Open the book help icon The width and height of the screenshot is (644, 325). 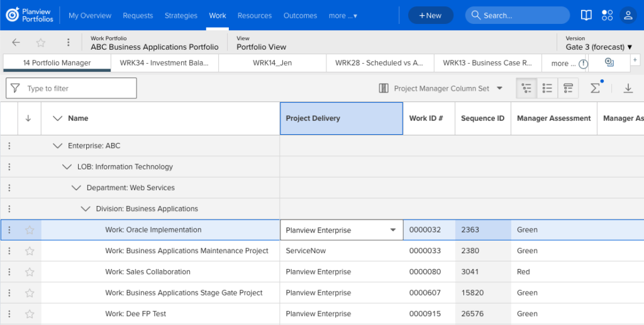pos(586,15)
